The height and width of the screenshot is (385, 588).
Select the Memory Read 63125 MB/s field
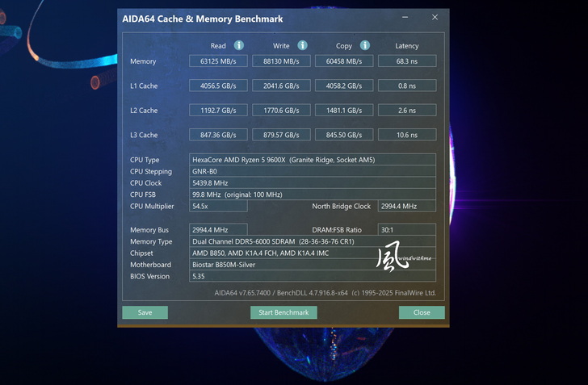[218, 61]
